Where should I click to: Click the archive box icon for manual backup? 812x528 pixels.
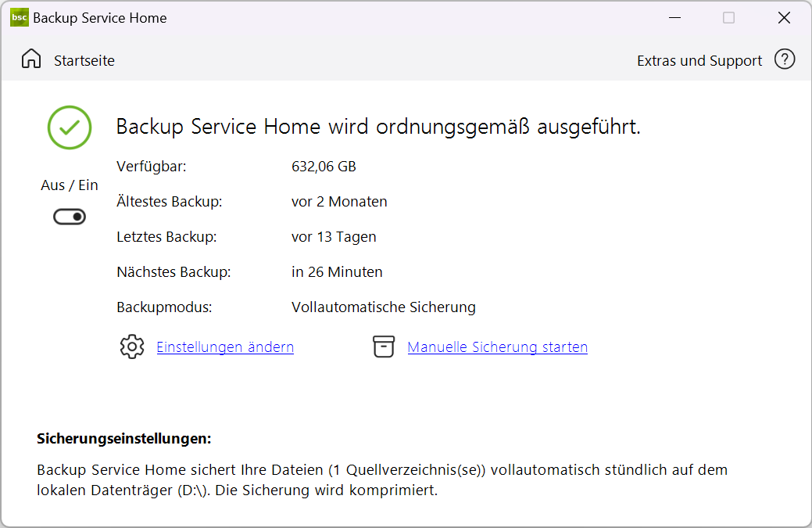click(383, 347)
